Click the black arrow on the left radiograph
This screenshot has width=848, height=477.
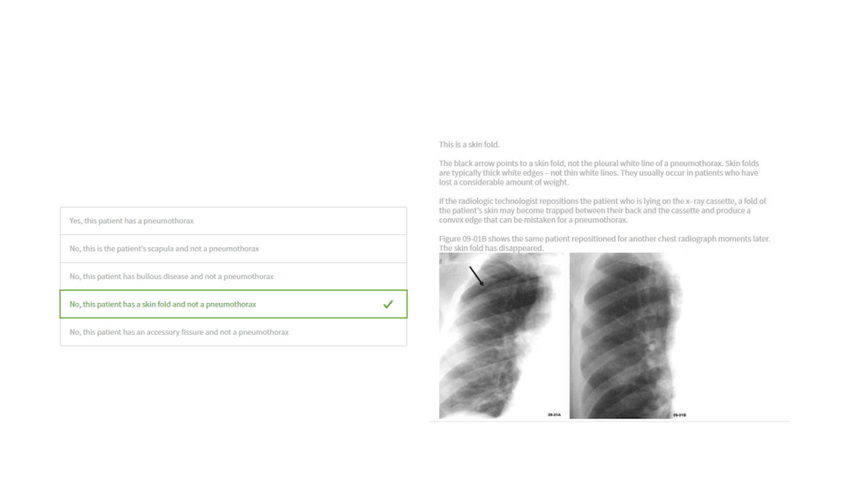click(x=477, y=275)
